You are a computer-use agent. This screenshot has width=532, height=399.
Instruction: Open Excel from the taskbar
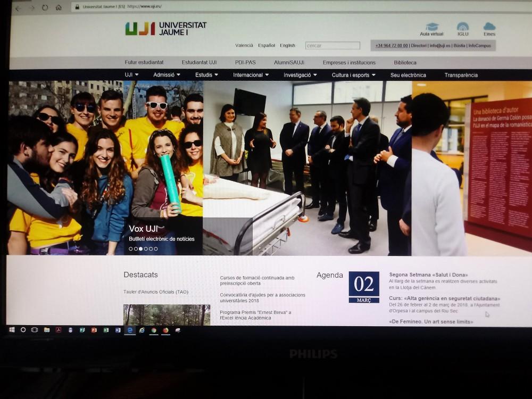click(106, 330)
